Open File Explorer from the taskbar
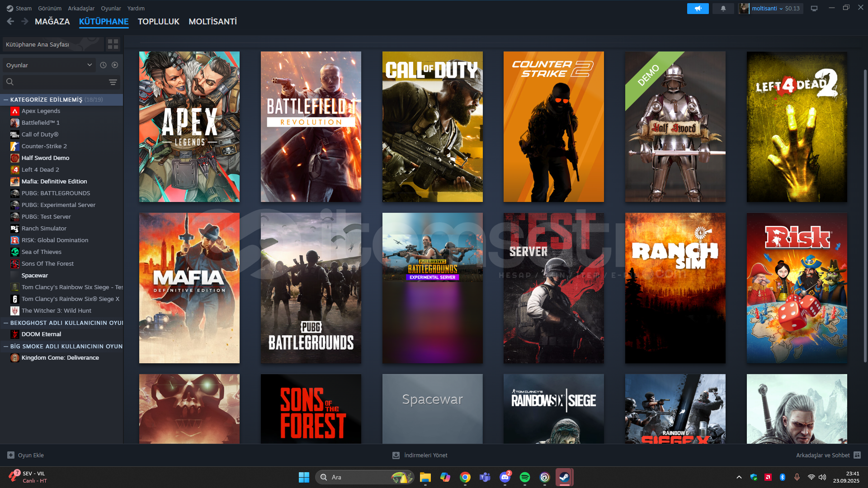Screen dimensions: 868x488 pyautogui.click(x=425, y=477)
